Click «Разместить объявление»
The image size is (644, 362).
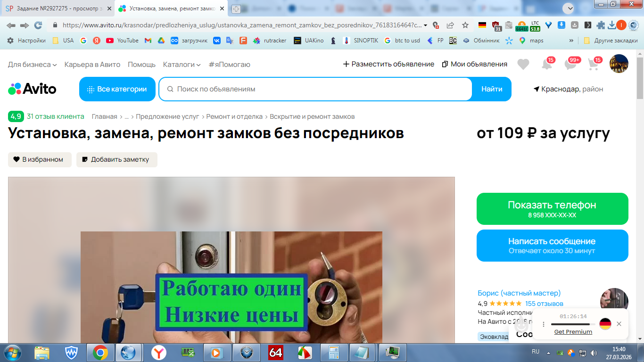388,64
